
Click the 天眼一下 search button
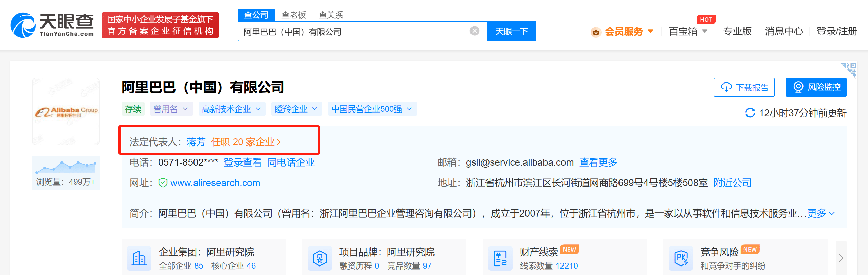point(512,31)
